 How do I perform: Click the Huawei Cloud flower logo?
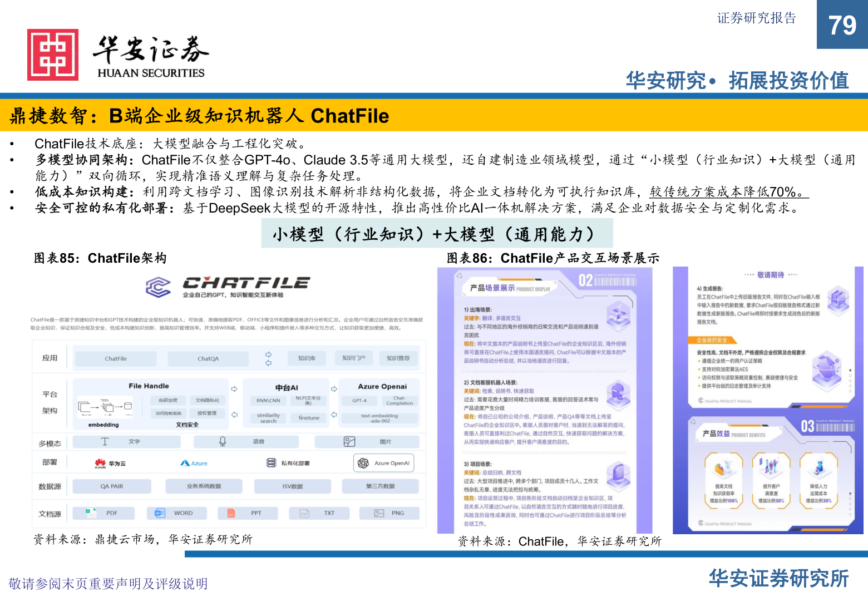coord(100,463)
